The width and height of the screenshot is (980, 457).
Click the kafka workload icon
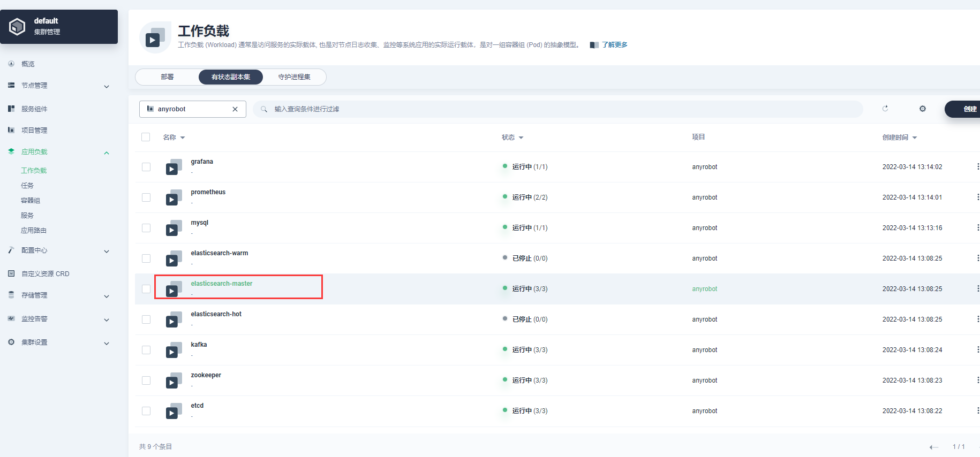tap(173, 350)
